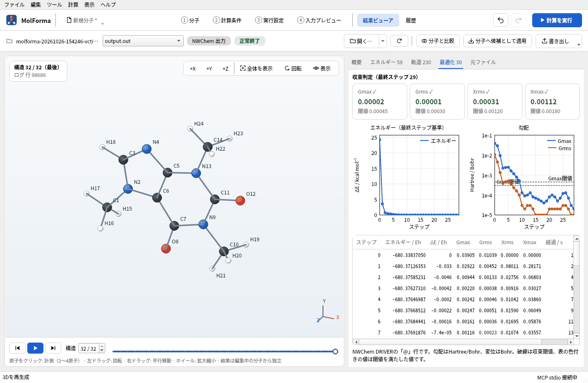Open the 表示 display options
This screenshot has height=383, width=588.
point(322,69)
